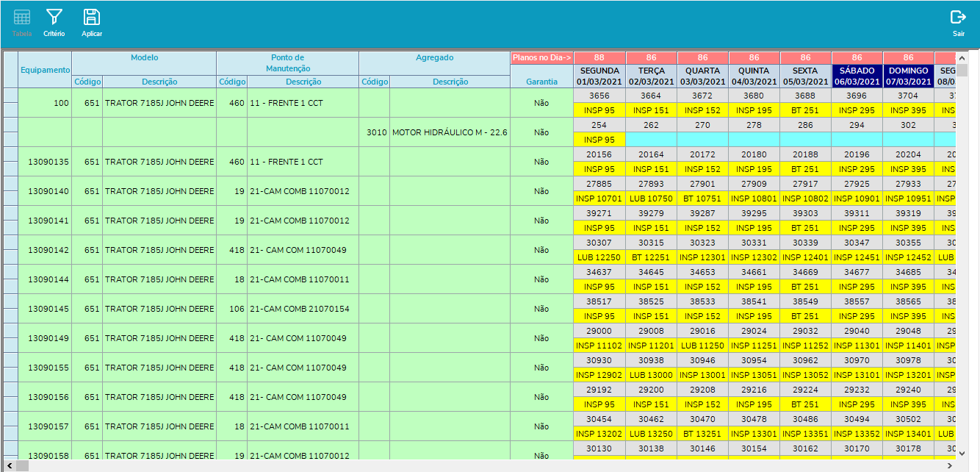Click the INSP 11102 plan cell

point(599,346)
